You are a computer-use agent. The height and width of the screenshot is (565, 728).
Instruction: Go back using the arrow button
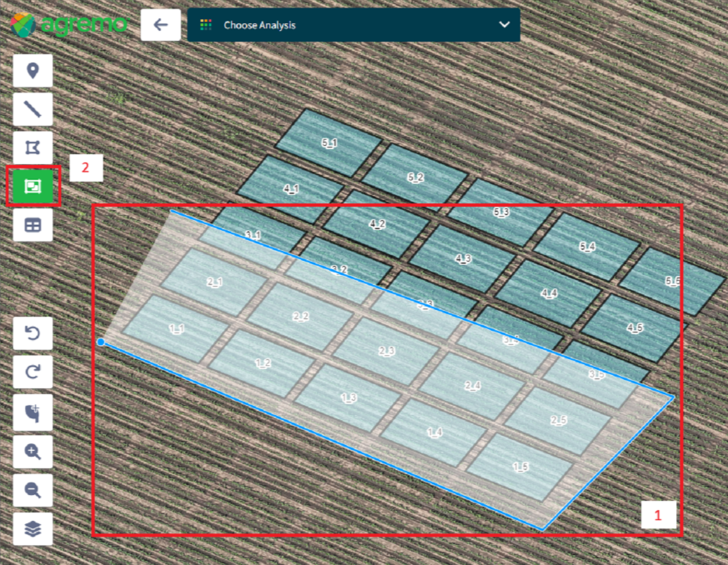click(x=161, y=25)
